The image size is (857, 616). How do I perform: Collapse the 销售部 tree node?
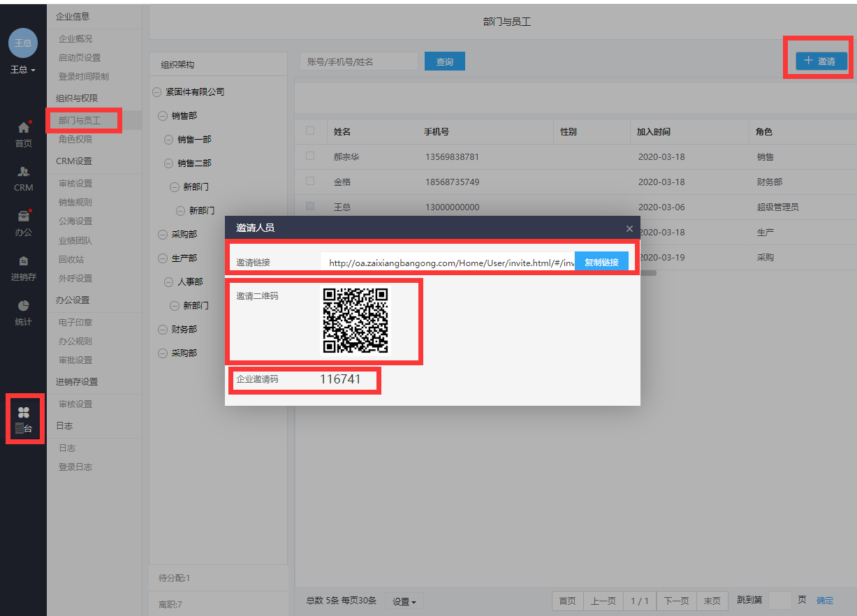click(x=163, y=116)
